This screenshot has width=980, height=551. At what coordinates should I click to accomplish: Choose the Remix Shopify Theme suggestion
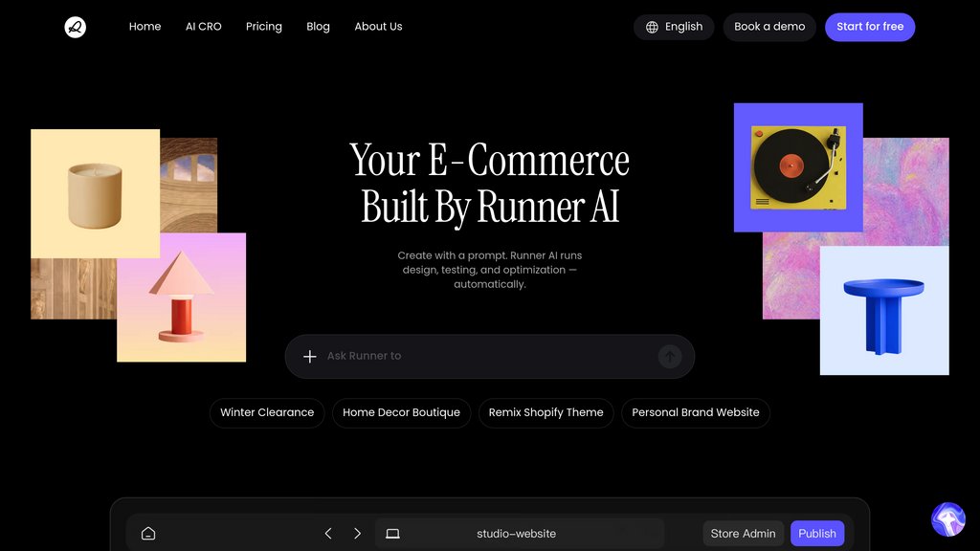coord(546,412)
